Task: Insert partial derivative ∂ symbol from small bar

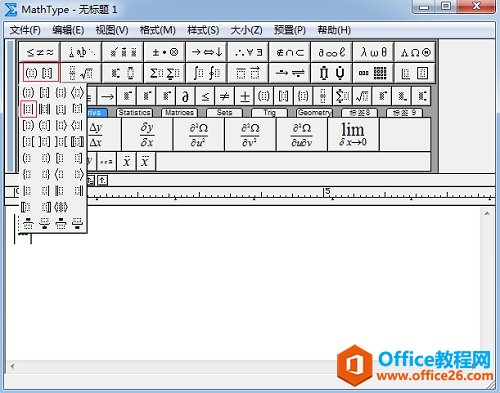Action: pyautogui.click(x=185, y=96)
